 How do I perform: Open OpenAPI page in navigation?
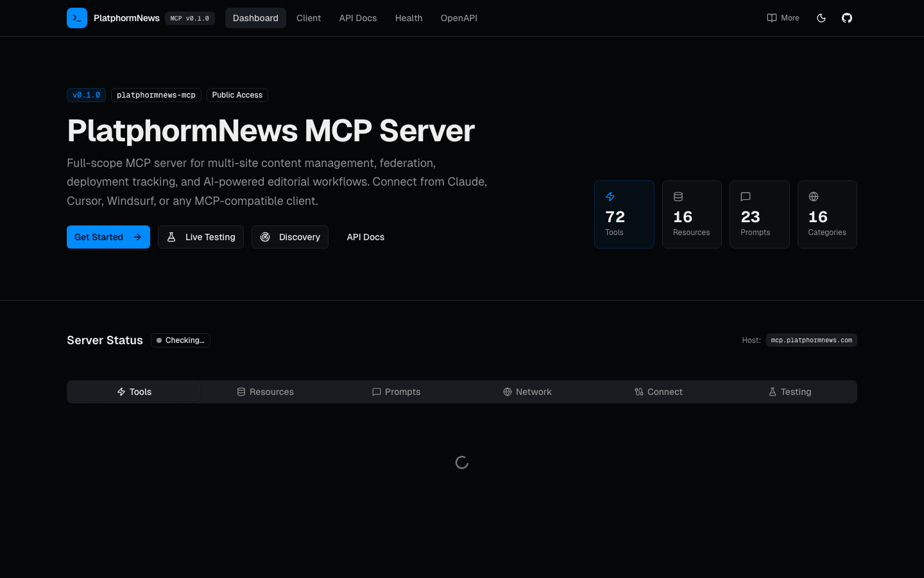[x=459, y=18]
